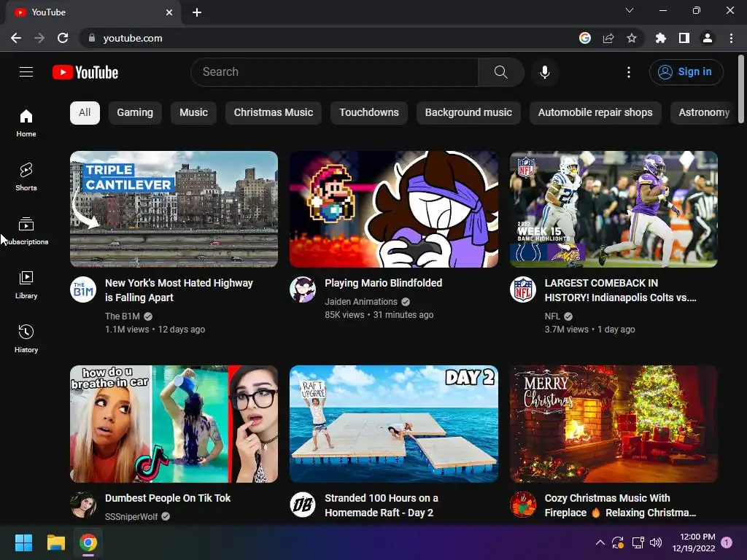Select the Christmas Music chip
The image size is (747, 560).
point(274,113)
